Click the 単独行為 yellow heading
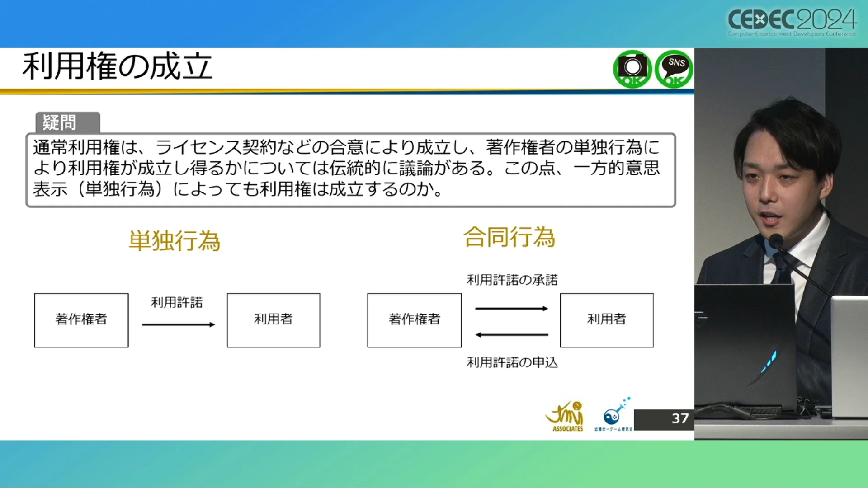This screenshot has height=488, width=868. click(175, 240)
